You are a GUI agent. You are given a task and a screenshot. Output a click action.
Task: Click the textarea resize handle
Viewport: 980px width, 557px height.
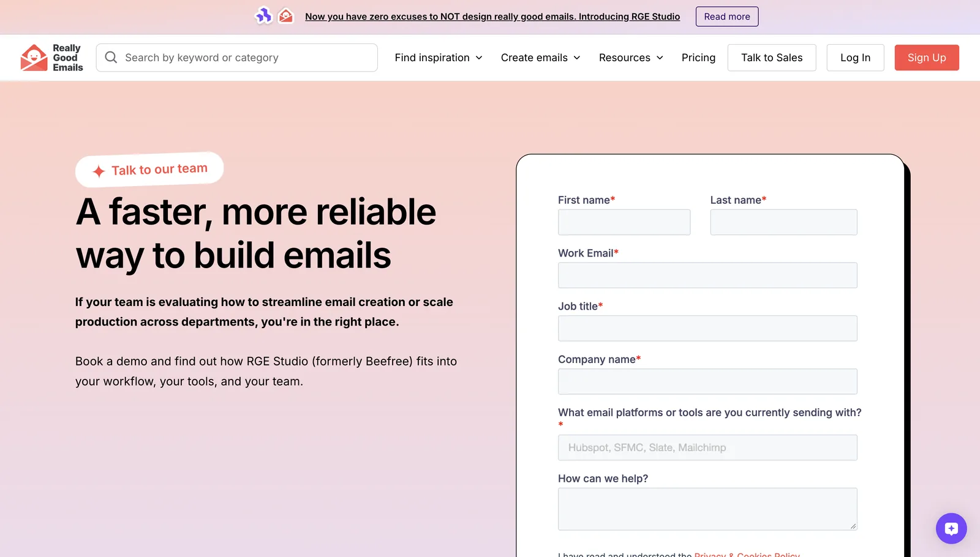(853, 526)
